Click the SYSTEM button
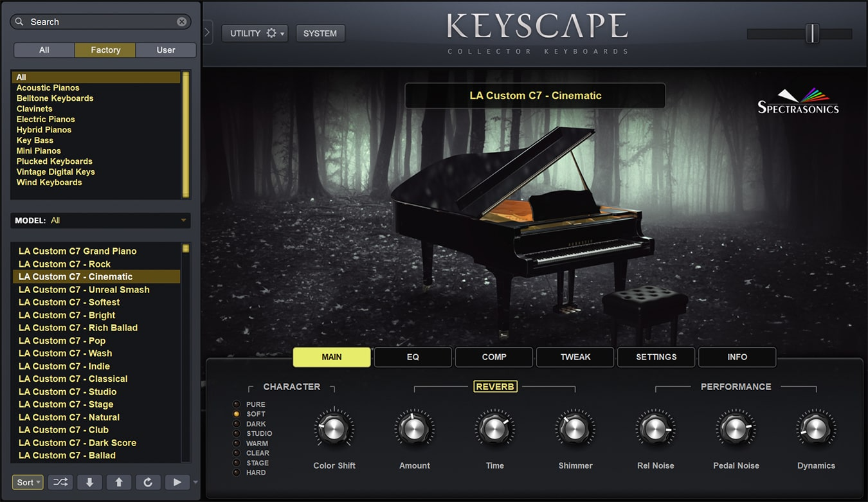 point(320,33)
